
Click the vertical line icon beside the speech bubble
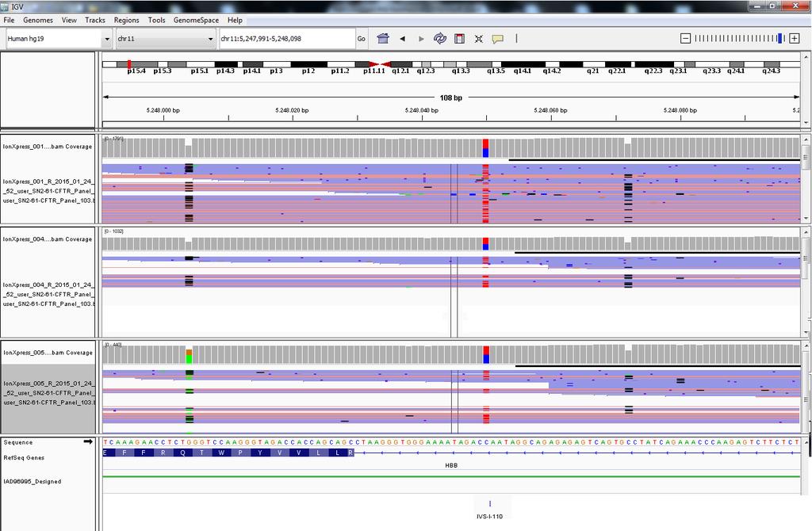point(516,38)
